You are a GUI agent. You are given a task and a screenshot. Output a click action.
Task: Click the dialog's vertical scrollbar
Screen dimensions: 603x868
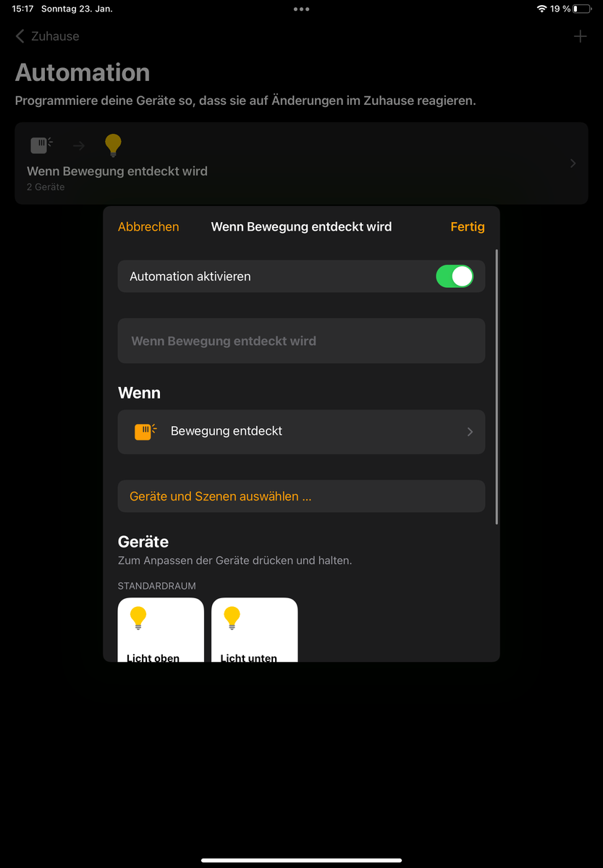coord(497,387)
